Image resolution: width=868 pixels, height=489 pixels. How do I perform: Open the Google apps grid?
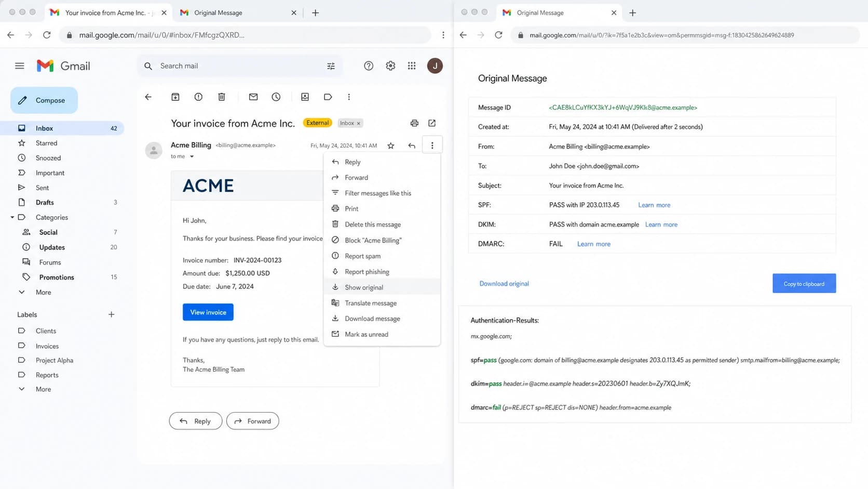pyautogui.click(x=412, y=66)
